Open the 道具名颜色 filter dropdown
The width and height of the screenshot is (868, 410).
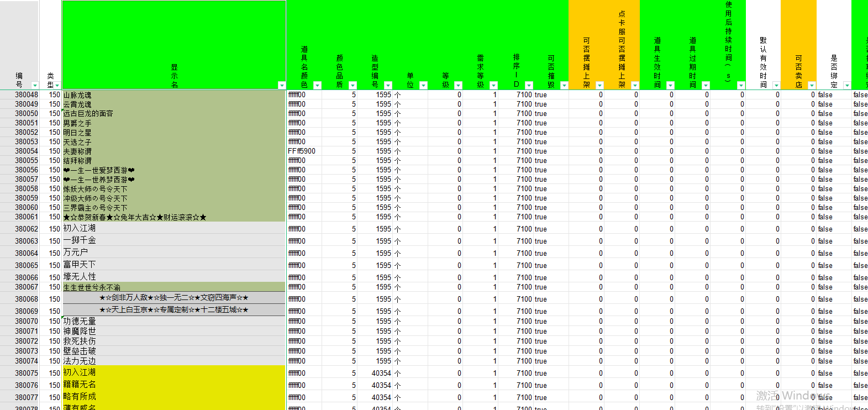click(317, 85)
